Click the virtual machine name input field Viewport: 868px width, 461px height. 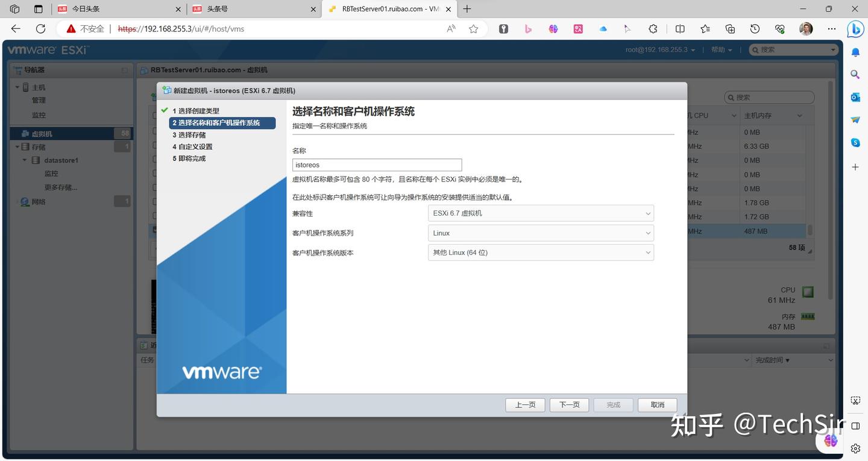(x=377, y=165)
